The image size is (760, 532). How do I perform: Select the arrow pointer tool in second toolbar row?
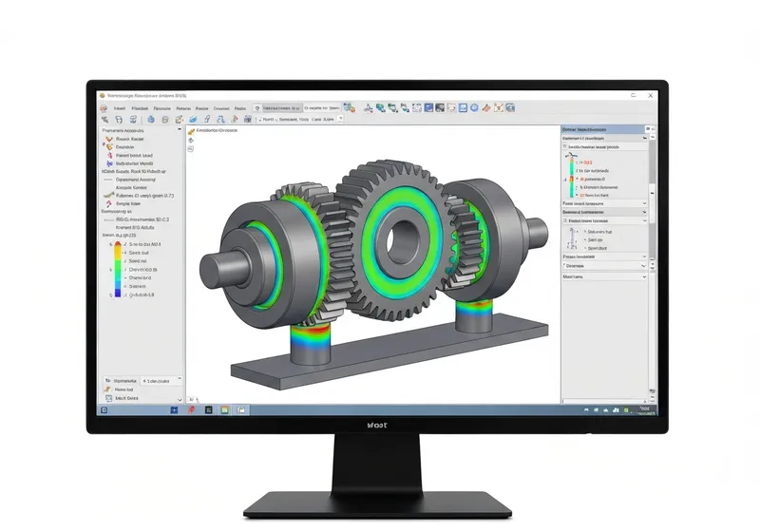tap(104, 119)
